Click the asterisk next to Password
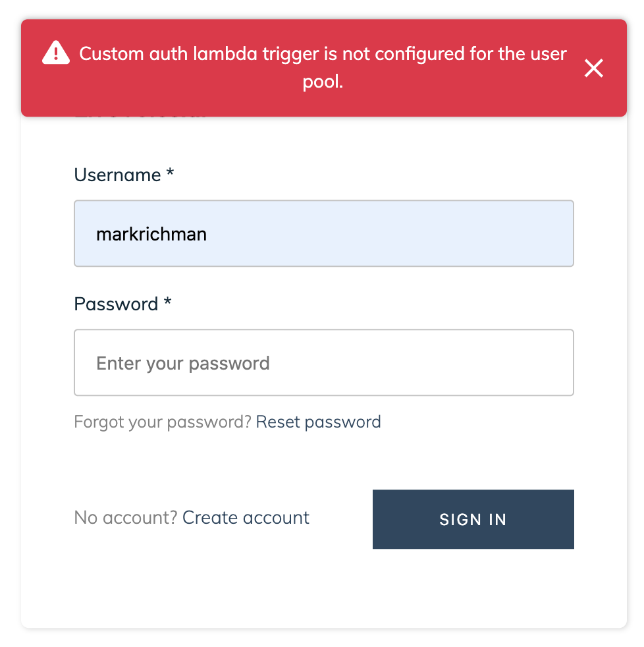The height and width of the screenshot is (647, 644). click(168, 304)
